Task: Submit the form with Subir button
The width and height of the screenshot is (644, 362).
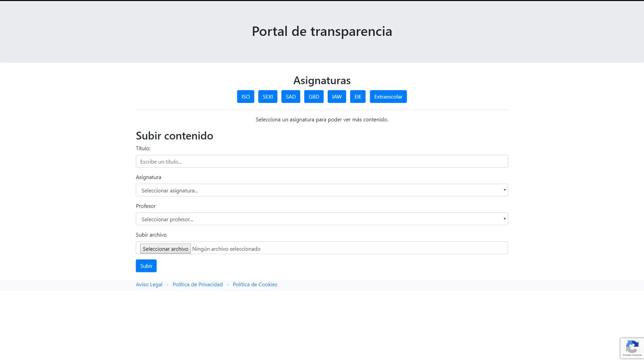Action: 146,266
